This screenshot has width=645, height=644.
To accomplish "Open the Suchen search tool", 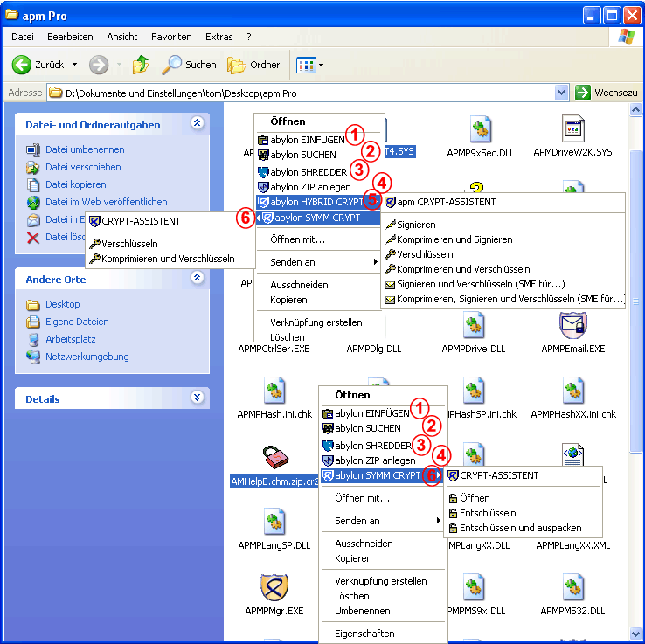I will 190,65.
